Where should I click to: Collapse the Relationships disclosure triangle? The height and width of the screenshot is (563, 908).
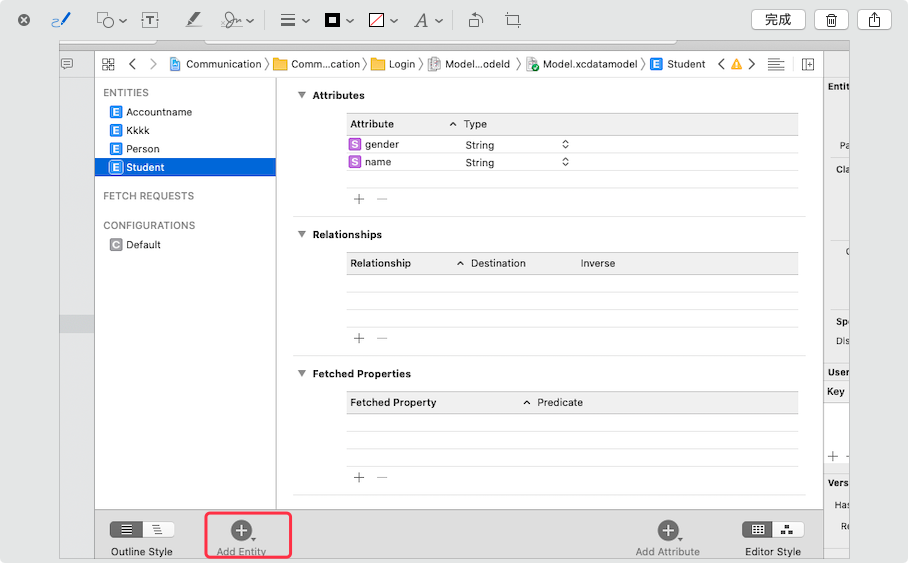tap(302, 234)
